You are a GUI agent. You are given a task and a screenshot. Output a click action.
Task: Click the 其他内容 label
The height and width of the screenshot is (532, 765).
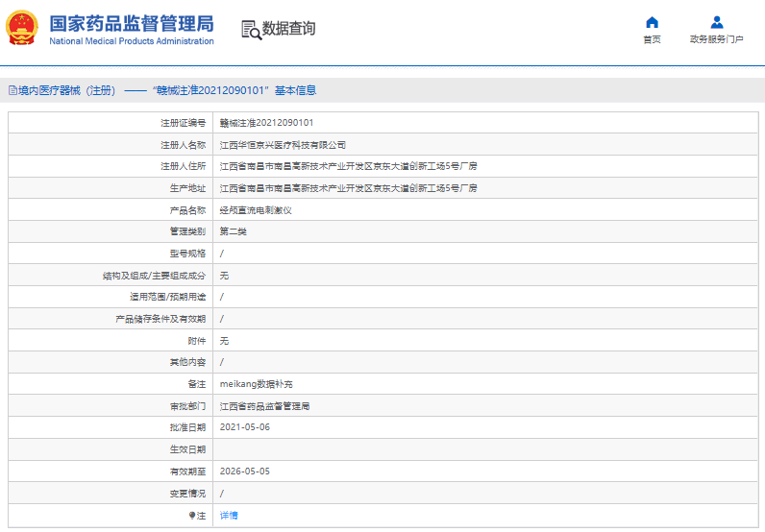click(x=187, y=362)
